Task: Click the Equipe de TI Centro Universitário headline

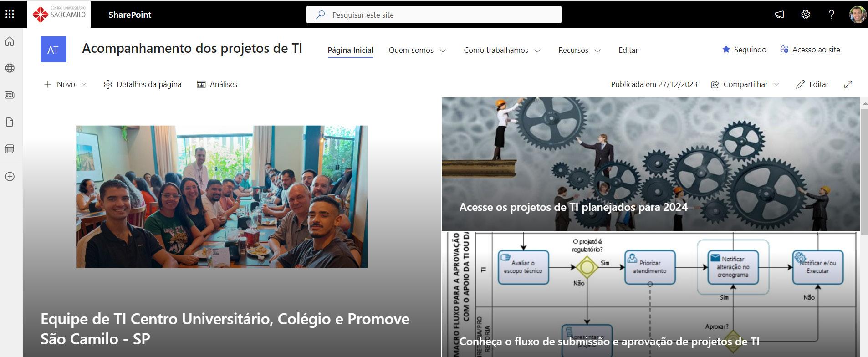Action: click(x=225, y=329)
